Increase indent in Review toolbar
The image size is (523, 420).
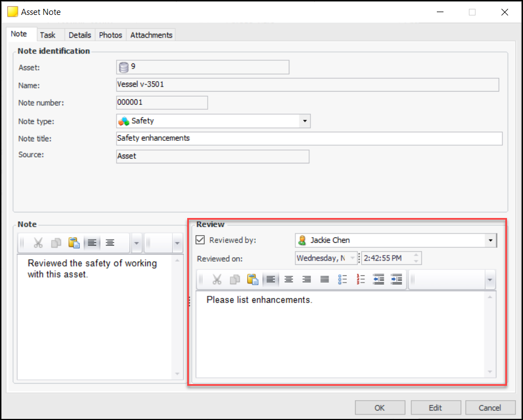tap(397, 279)
